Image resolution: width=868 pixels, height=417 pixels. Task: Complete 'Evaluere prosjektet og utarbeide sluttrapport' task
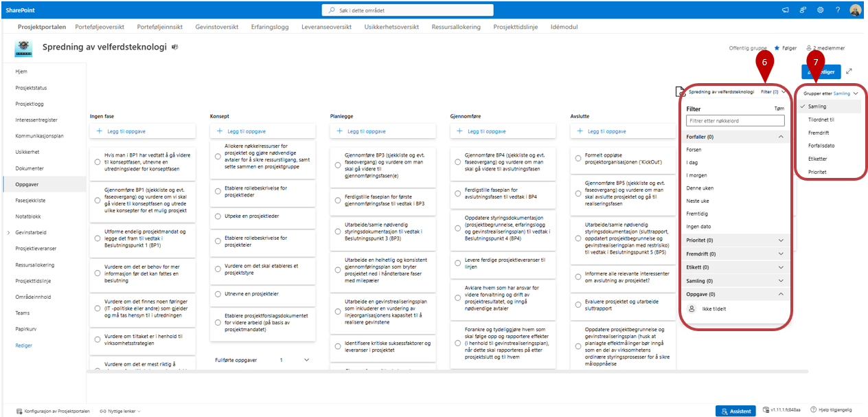click(x=578, y=306)
